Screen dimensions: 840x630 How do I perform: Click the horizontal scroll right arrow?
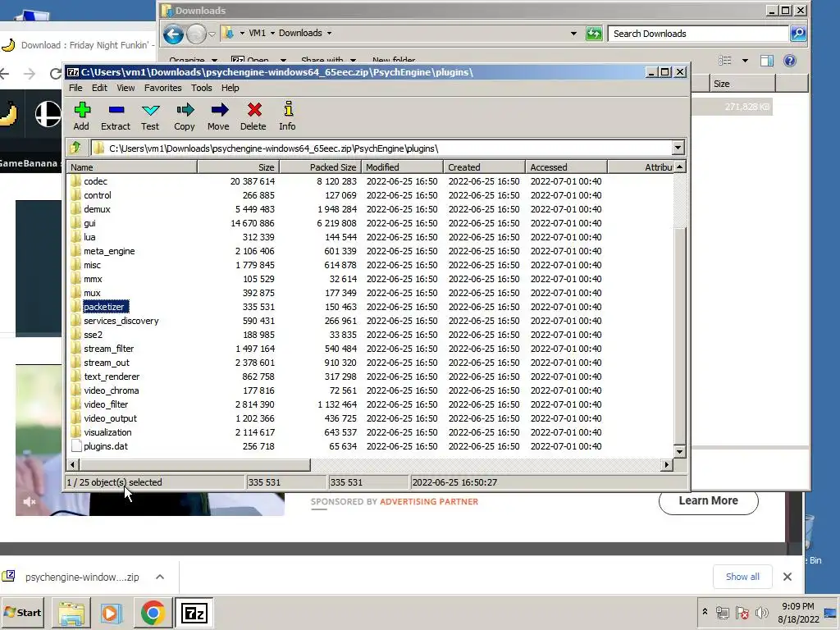tap(667, 464)
